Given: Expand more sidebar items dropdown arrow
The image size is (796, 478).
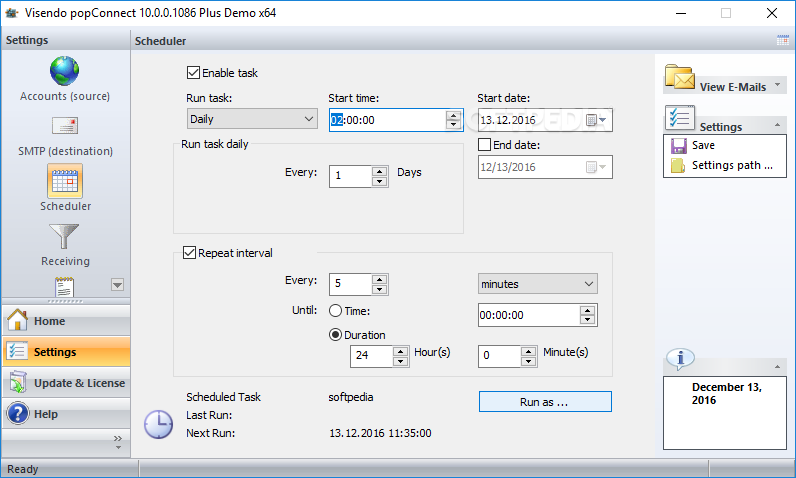Looking at the screenshot, I should tap(117, 285).
